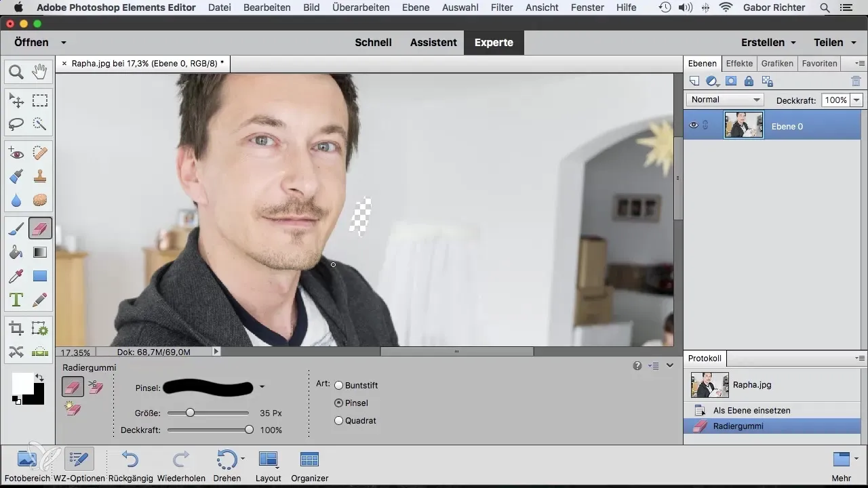The height and width of the screenshot is (488, 868).
Task: Select the Rectangle shape tool
Action: click(x=40, y=276)
